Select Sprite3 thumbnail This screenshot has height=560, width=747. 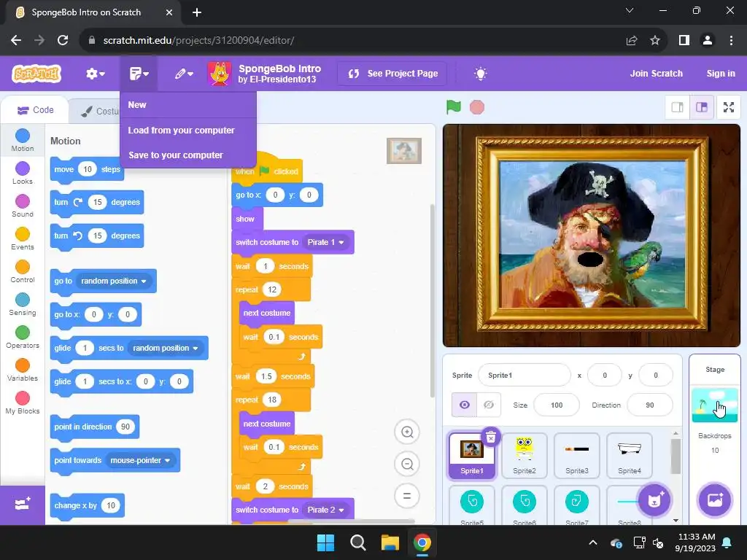[x=576, y=455]
